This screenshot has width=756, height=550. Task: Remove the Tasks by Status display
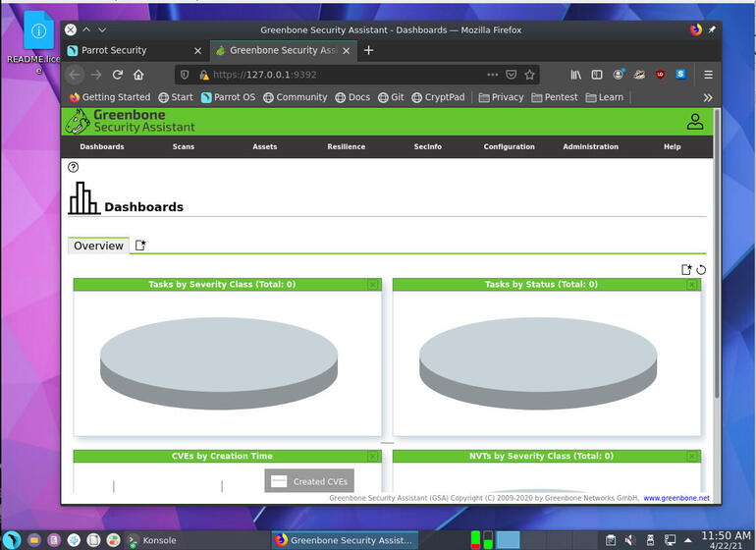coord(692,285)
